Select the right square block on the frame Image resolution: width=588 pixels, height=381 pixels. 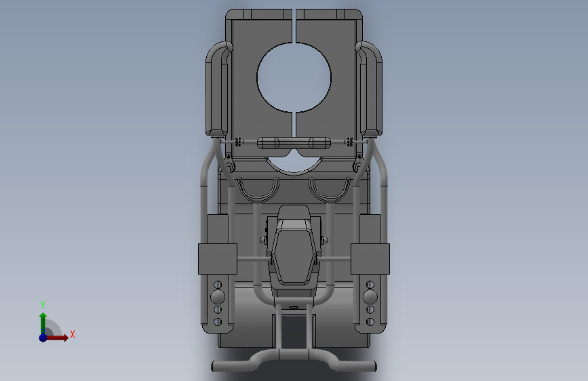point(370,259)
